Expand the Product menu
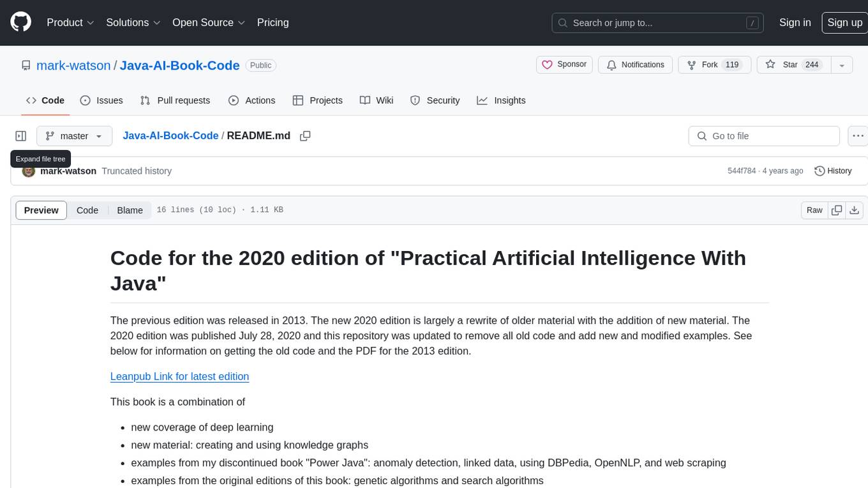 [70, 22]
